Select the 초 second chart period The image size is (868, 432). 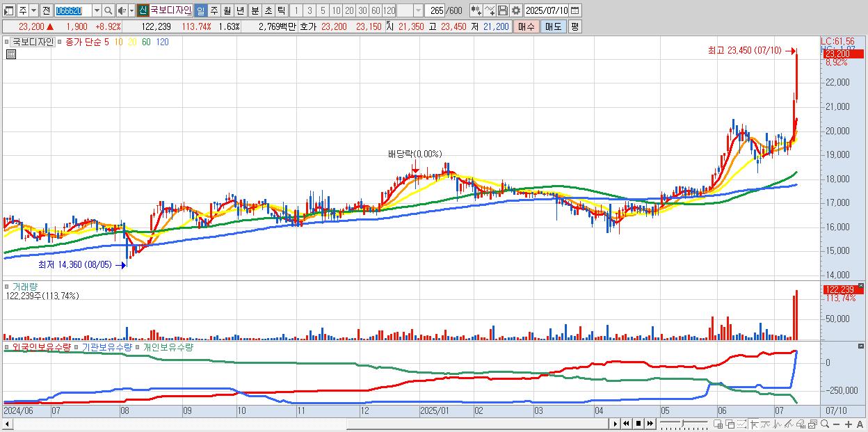[x=268, y=10]
